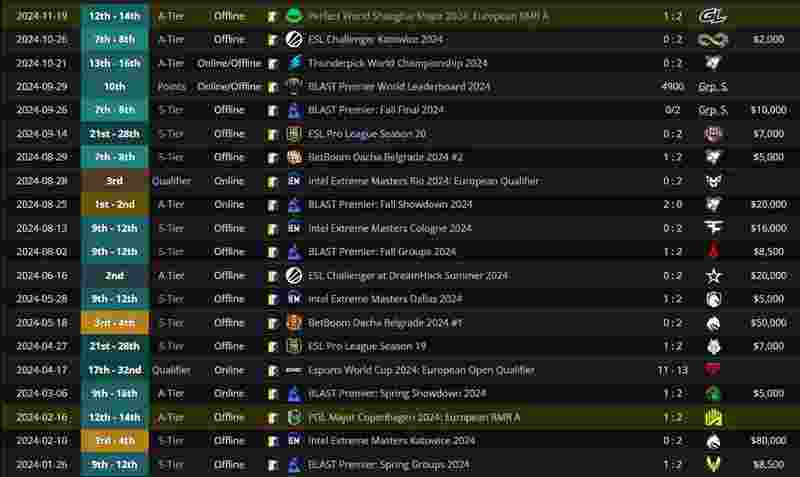Click the 11 : 13 score cell

click(x=672, y=370)
